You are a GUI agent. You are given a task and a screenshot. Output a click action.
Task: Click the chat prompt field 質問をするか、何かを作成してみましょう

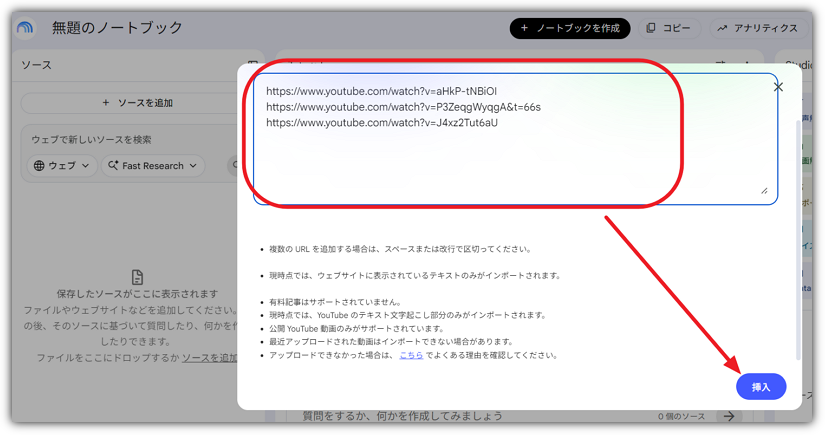402,416
